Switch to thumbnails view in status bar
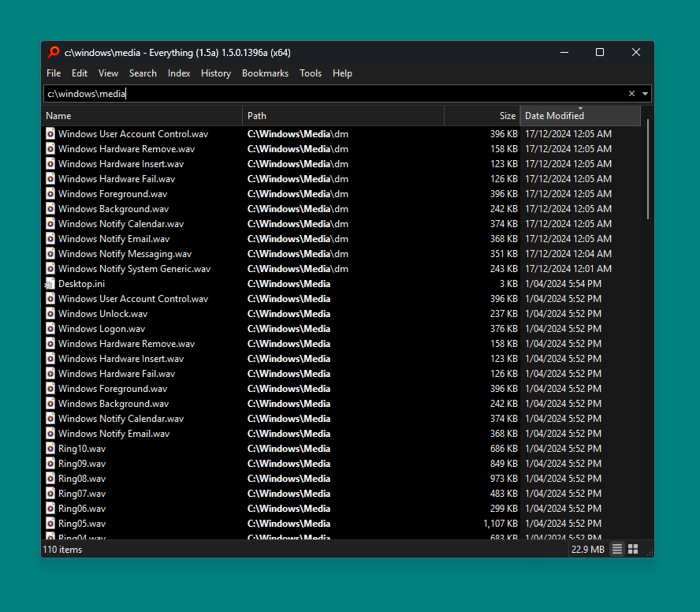Image resolution: width=700 pixels, height=612 pixels. [x=632, y=549]
